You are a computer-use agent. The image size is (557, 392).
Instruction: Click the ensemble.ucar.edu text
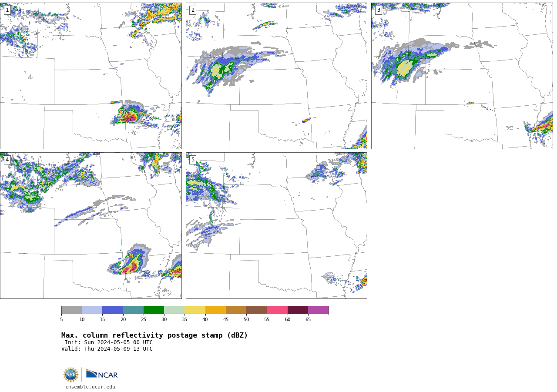pyautogui.click(x=91, y=387)
